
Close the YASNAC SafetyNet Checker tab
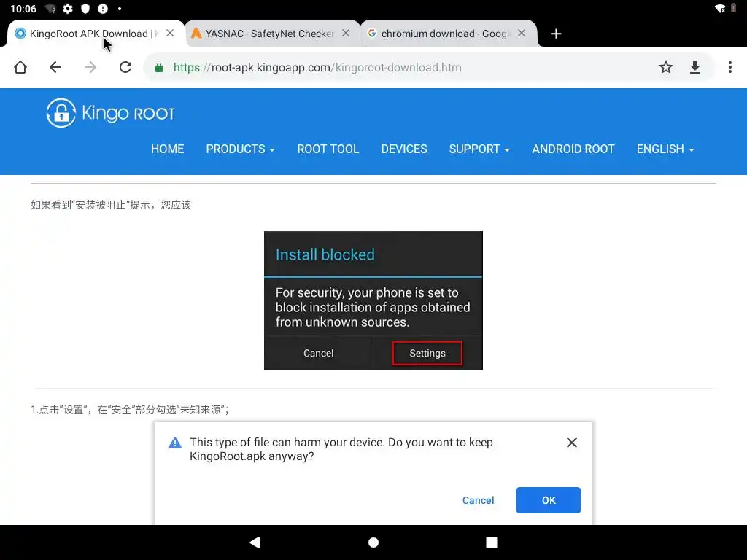346,34
